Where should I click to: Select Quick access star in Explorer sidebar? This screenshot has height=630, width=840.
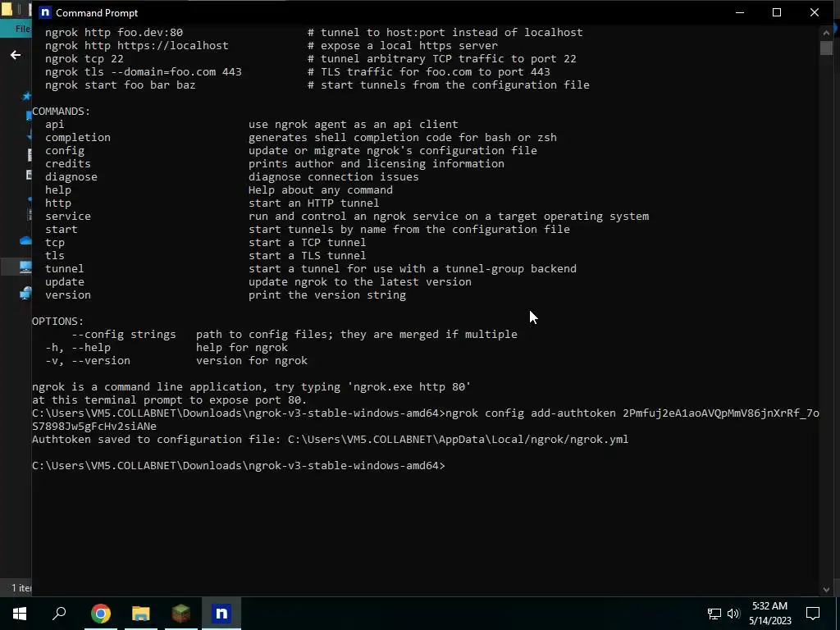click(26, 97)
